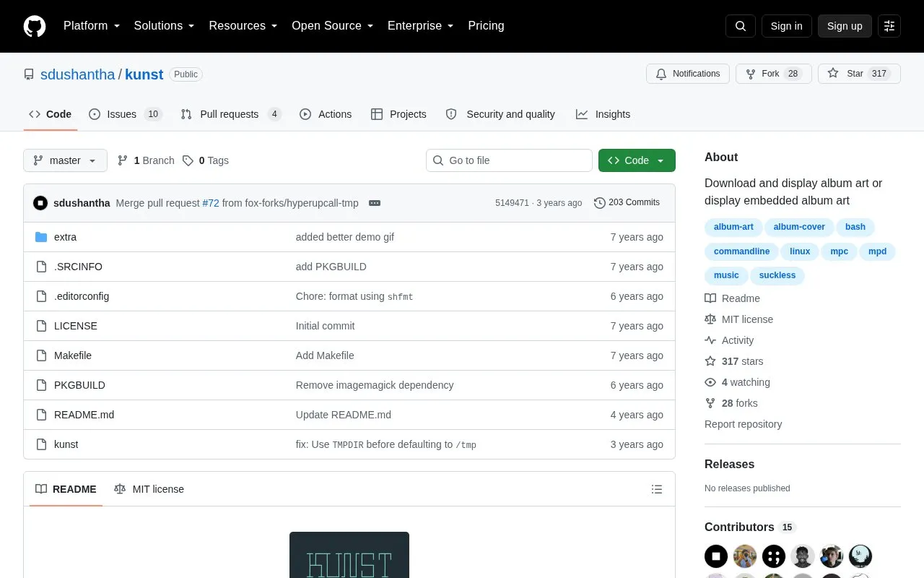This screenshot has height=578, width=924.
Task: Switch to the Issues tab
Action: point(126,114)
